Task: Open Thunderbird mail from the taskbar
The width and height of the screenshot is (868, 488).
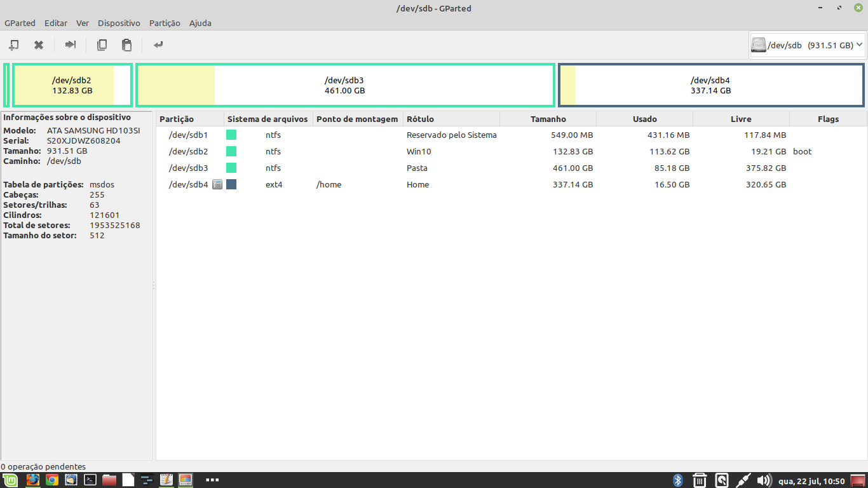Action: 71,480
